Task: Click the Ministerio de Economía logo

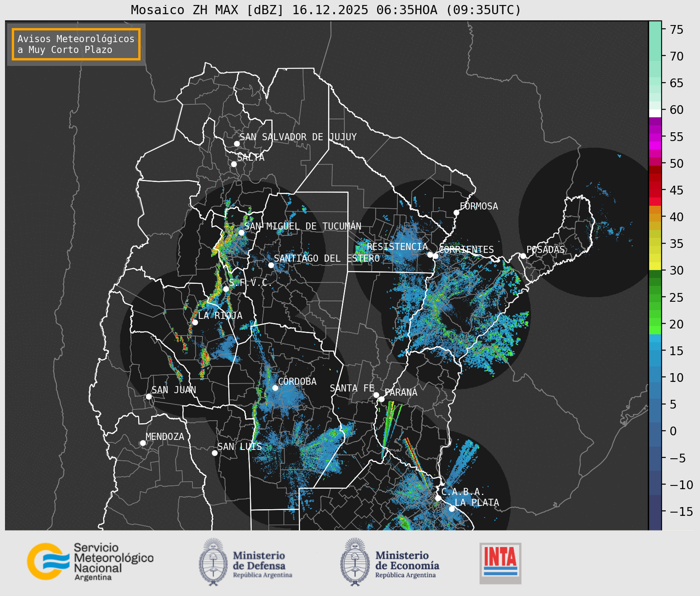Action: [390, 562]
